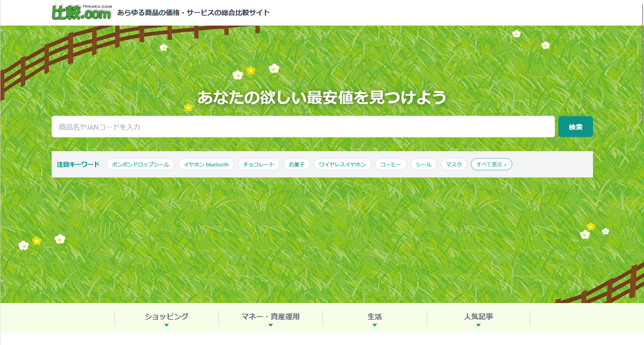Pick the お菓子 keyword tag
Viewport: 644px width, 345px height.
click(x=296, y=165)
